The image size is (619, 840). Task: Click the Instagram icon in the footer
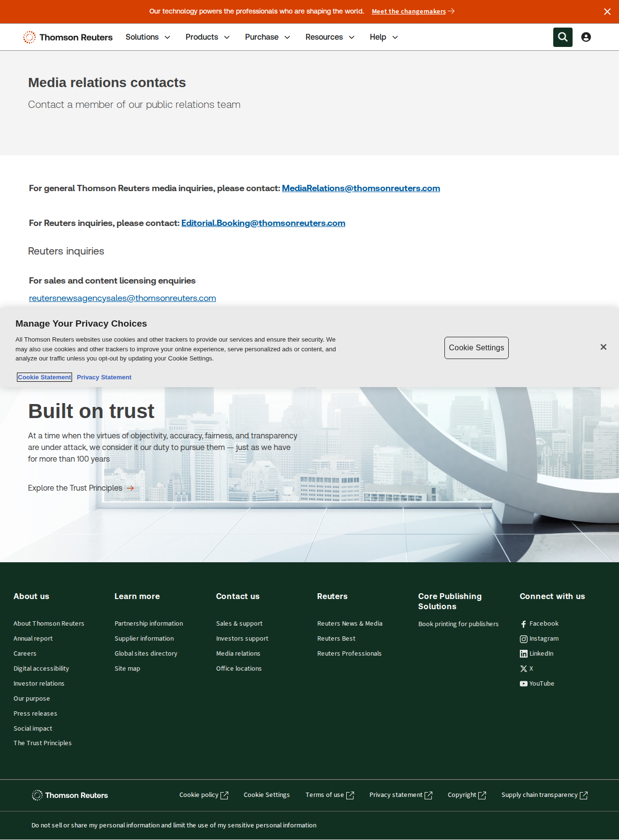[x=524, y=639]
